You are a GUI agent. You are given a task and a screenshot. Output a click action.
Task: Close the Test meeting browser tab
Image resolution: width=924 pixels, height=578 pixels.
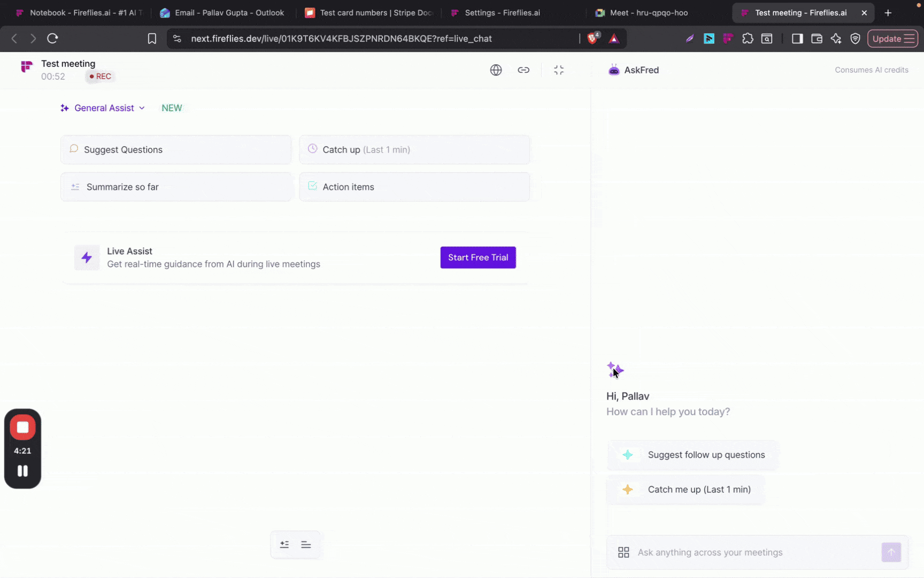pos(864,13)
